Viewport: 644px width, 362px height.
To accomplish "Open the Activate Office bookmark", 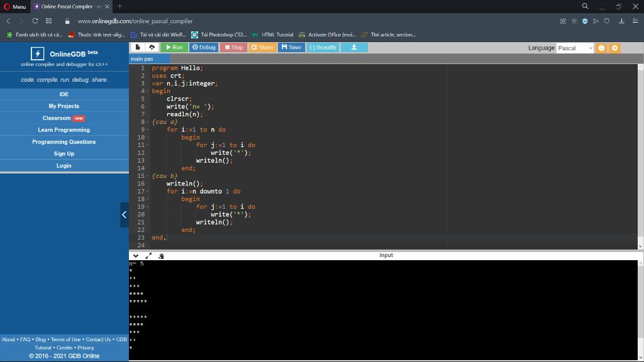I will pos(328,35).
